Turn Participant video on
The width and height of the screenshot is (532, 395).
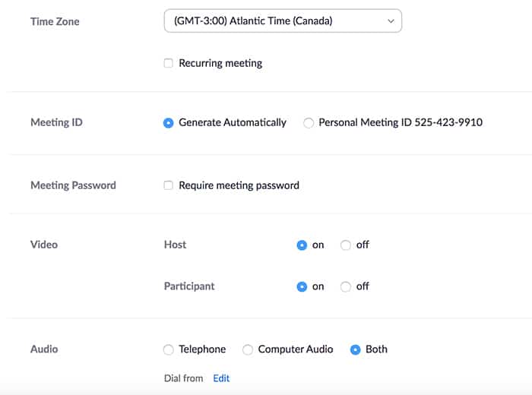pyautogui.click(x=302, y=287)
